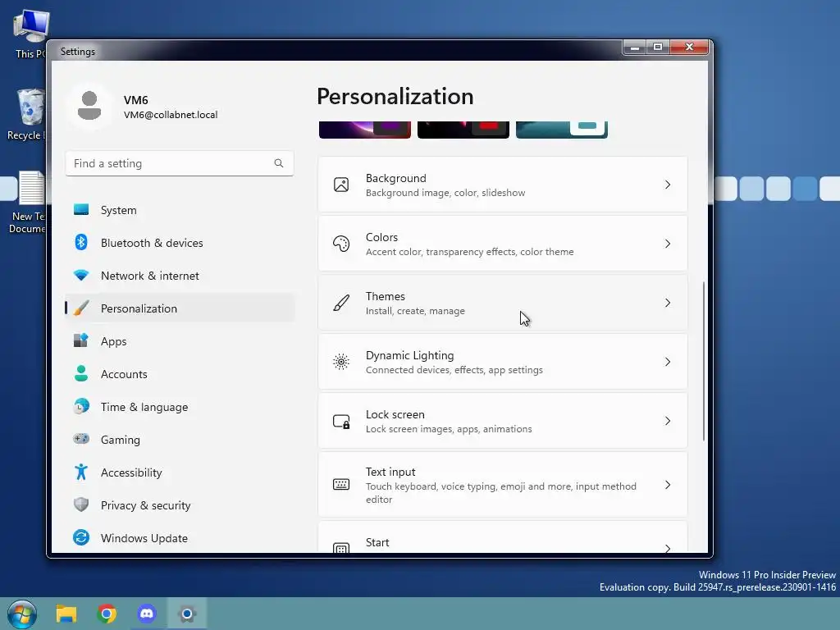This screenshot has height=630, width=840.
Task: Select the This PC desktop icon
Action: point(30,34)
